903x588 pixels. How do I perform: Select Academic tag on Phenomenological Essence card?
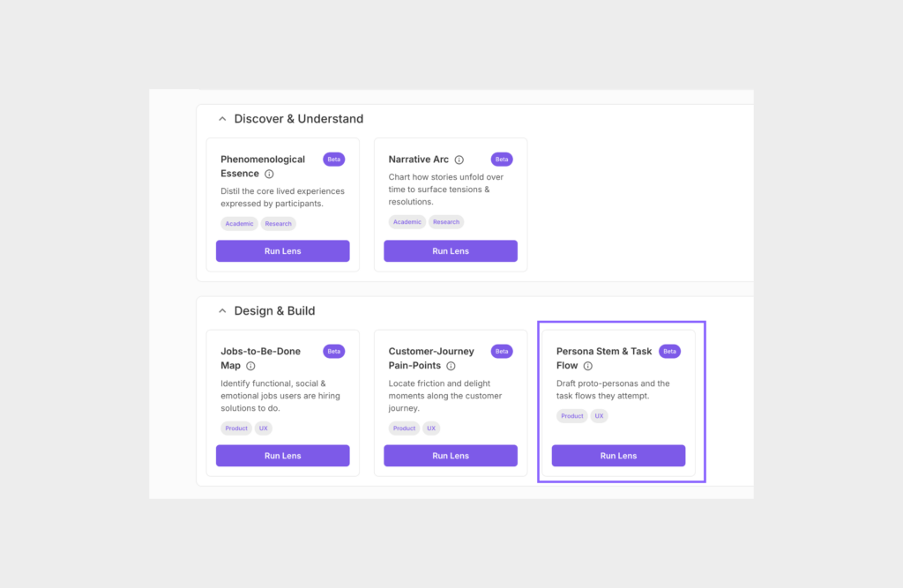(239, 224)
